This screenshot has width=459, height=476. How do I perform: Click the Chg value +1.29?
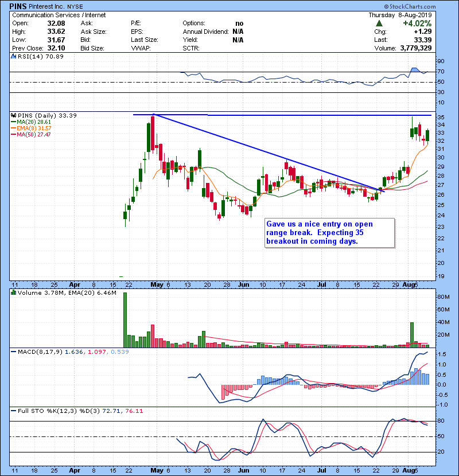point(422,32)
